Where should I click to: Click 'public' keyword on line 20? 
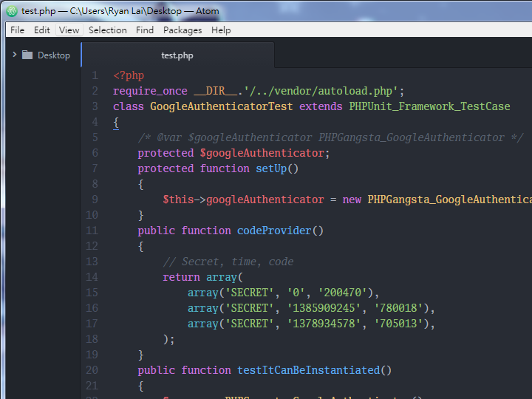(x=157, y=370)
